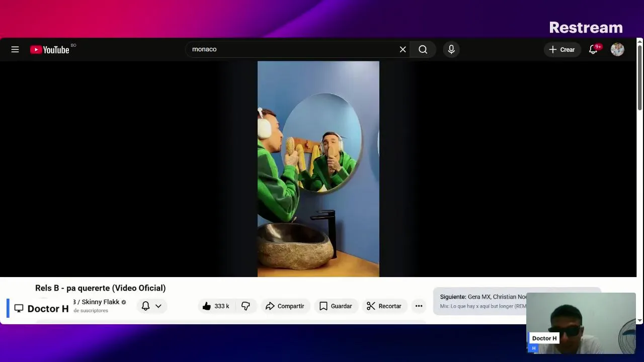
Task: Share the video via Compartir
Action: (285, 306)
